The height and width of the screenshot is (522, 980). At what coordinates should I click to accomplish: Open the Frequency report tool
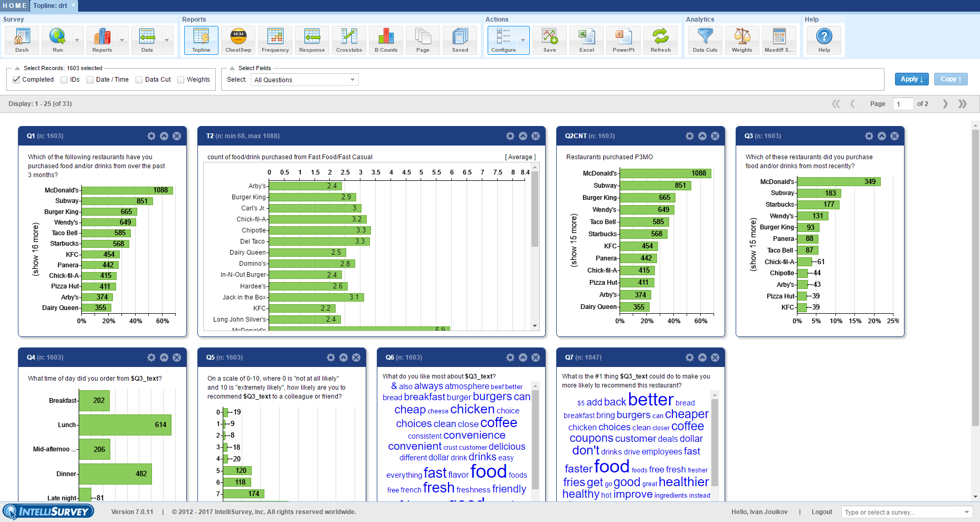click(x=275, y=40)
